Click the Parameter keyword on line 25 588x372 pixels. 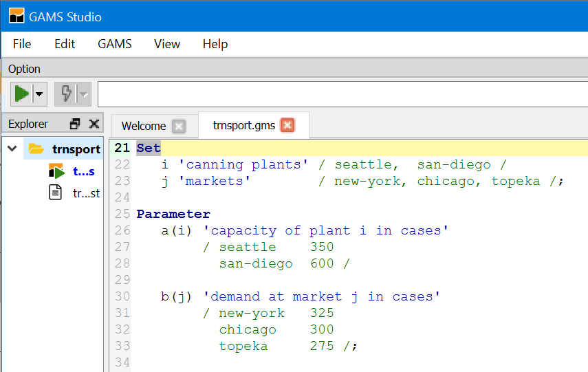tap(173, 214)
